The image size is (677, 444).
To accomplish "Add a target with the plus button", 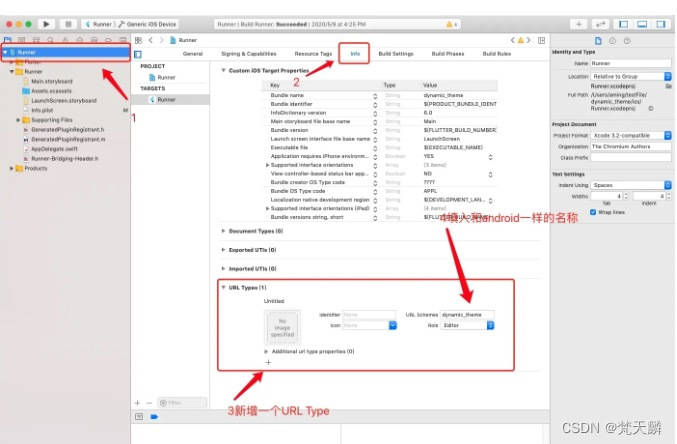I will [137, 403].
